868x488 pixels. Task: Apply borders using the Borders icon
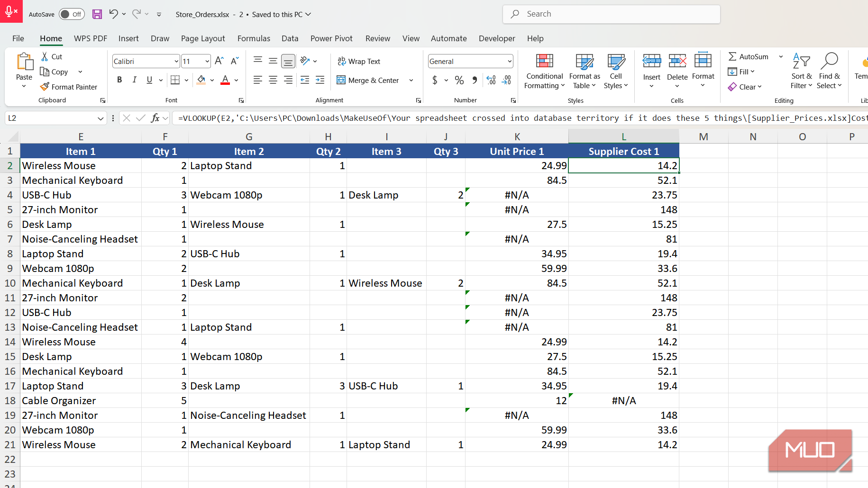point(175,80)
